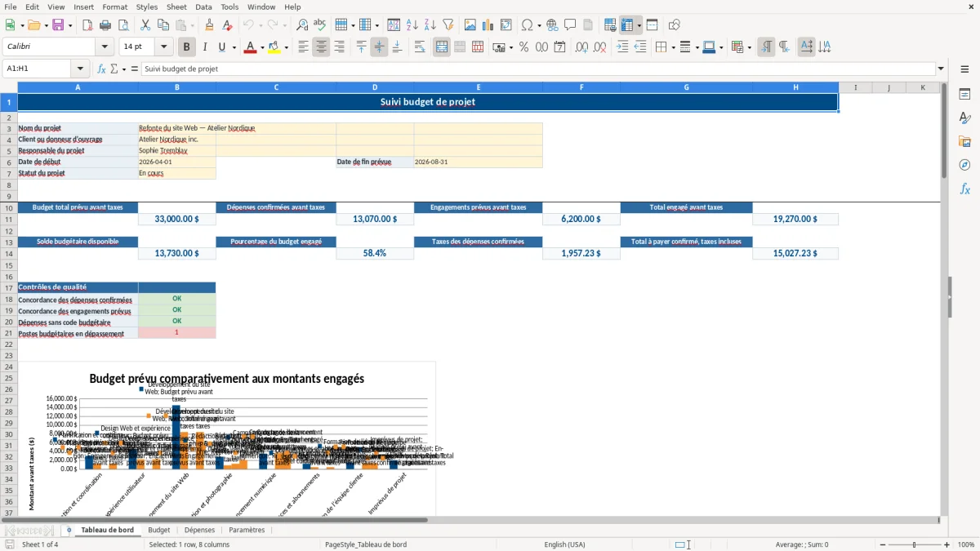980x551 pixels.
Task: Toggle Align Left
Action: [x=303, y=47]
